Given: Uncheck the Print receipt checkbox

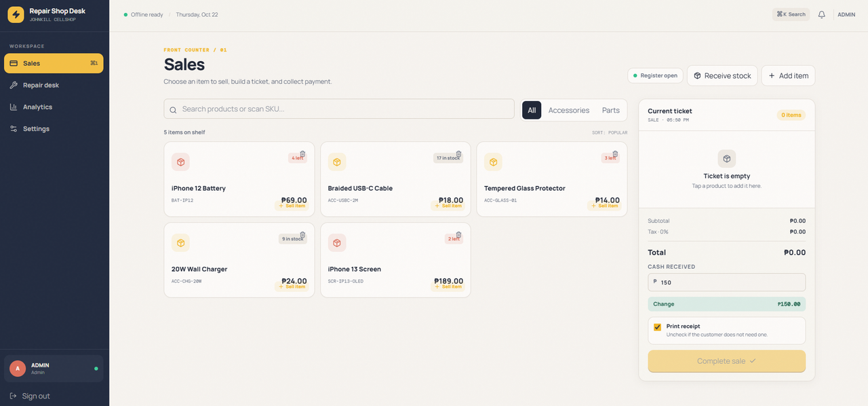Looking at the screenshot, I should (657, 327).
